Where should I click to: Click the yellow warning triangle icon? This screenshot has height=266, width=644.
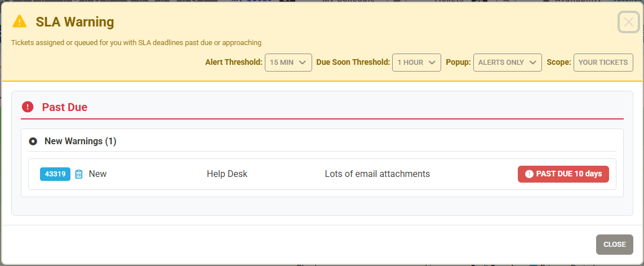19,21
